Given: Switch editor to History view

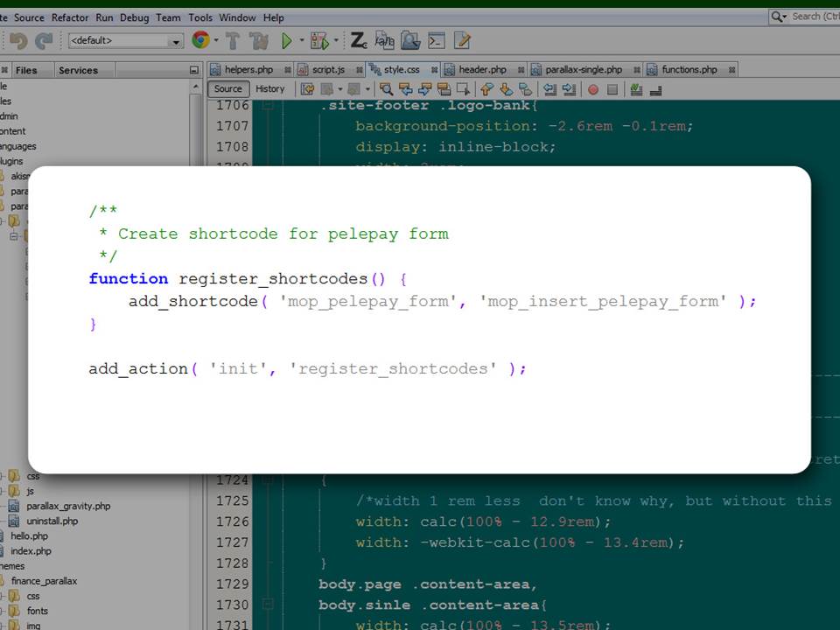Looking at the screenshot, I should click(270, 89).
